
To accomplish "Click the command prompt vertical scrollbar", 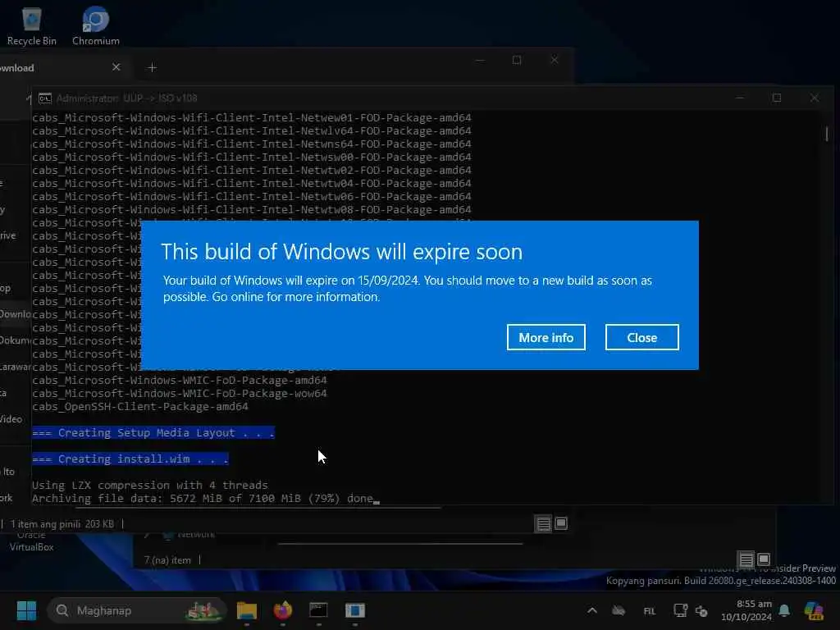I will point(827,134).
